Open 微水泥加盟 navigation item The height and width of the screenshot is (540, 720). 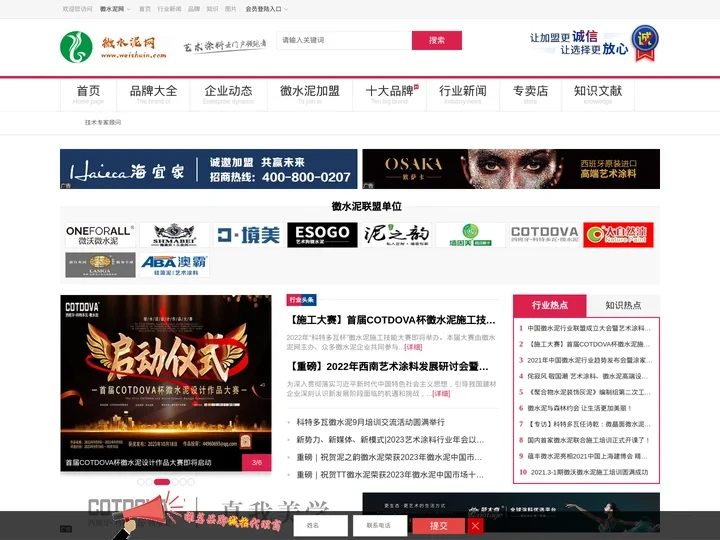click(x=310, y=95)
